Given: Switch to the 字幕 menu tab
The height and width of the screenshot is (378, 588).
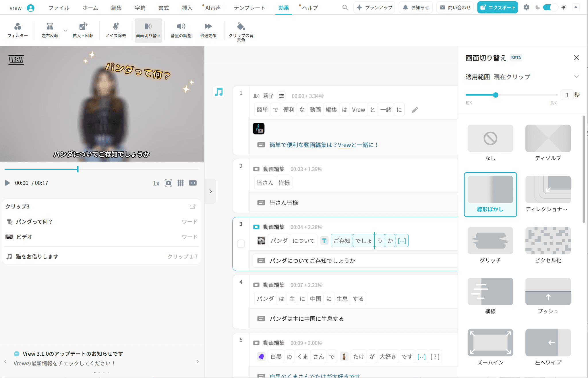Looking at the screenshot, I should 140,8.
